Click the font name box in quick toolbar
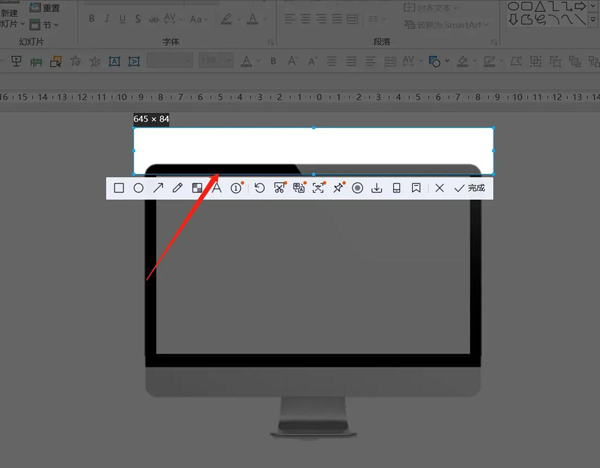This screenshot has width=600, height=468. (x=170, y=60)
